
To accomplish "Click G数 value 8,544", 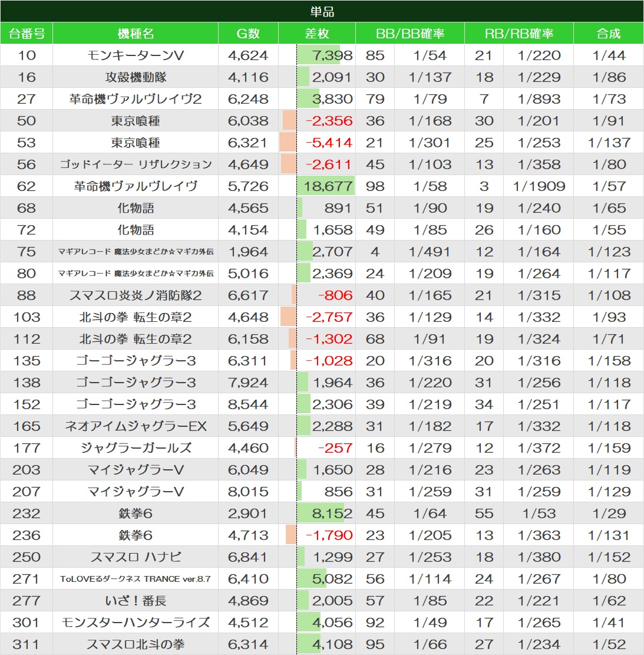I will [248, 404].
